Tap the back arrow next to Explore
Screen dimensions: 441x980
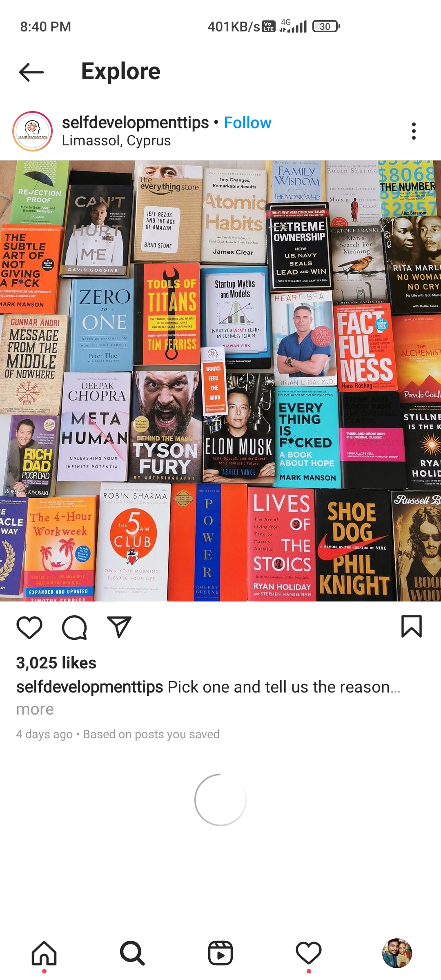coord(31,72)
